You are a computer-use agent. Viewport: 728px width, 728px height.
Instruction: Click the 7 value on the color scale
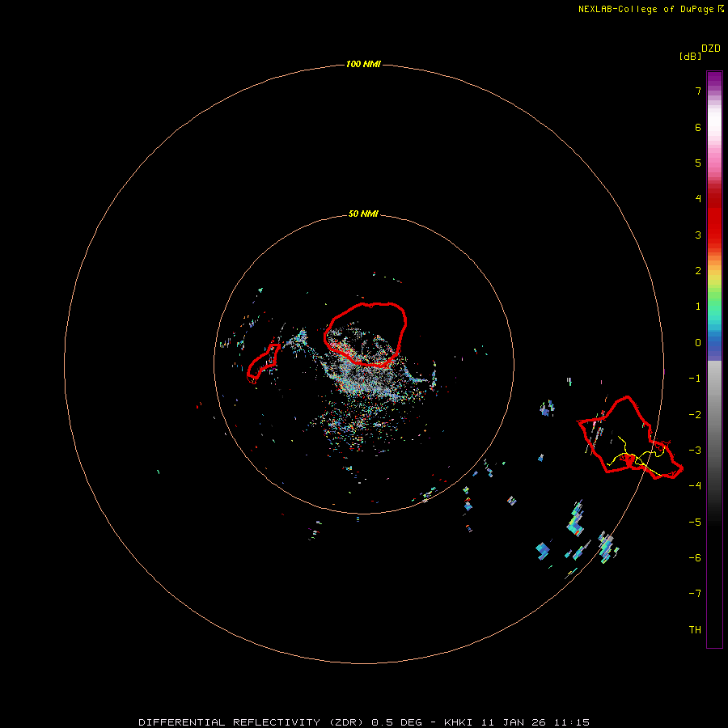coord(698,91)
